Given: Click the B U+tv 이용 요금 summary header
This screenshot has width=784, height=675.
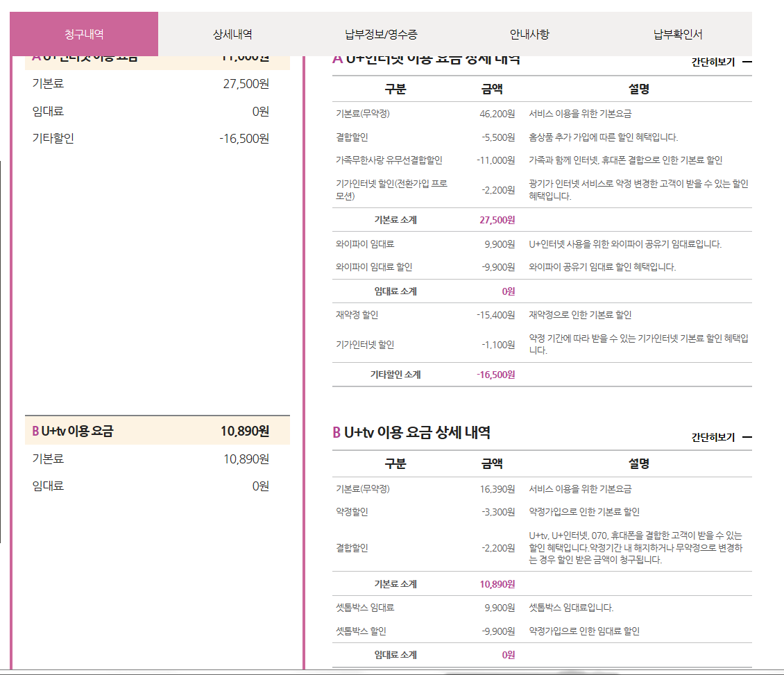Looking at the screenshot, I should (x=151, y=431).
